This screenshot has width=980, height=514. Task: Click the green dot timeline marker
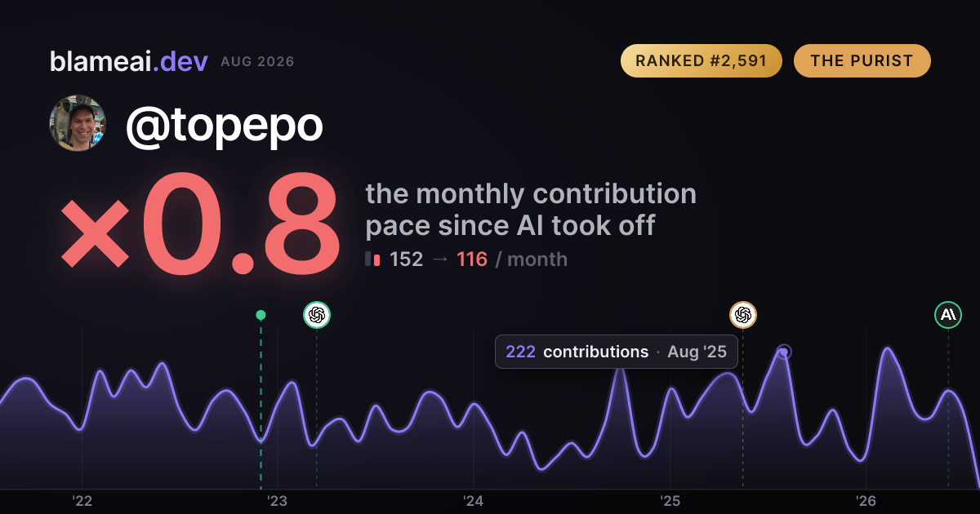click(261, 315)
